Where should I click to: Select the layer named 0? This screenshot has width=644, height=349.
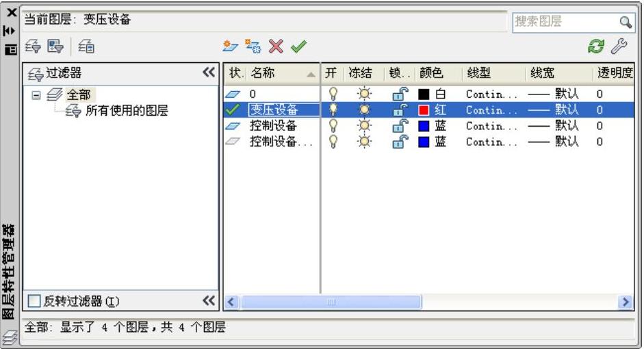(x=253, y=94)
